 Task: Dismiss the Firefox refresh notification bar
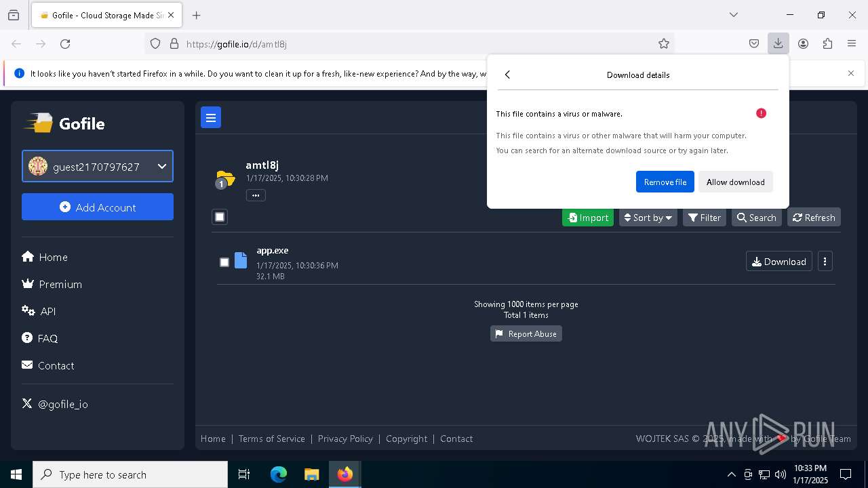pyautogui.click(x=851, y=73)
